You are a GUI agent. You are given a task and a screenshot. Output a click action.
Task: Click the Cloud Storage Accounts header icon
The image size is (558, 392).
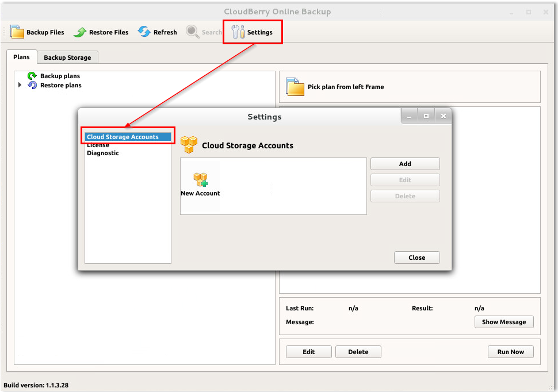tap(189, 145)
